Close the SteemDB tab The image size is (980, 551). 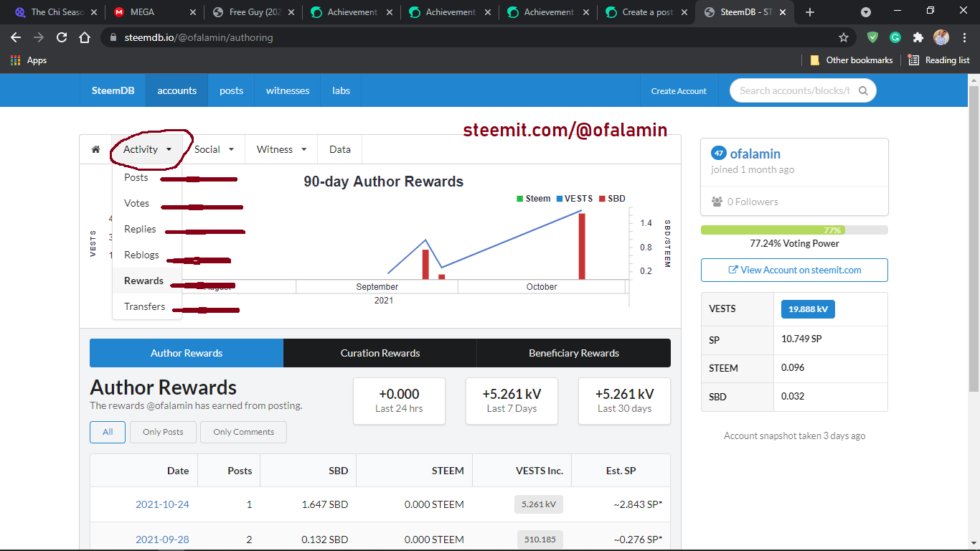coord(781,12)
